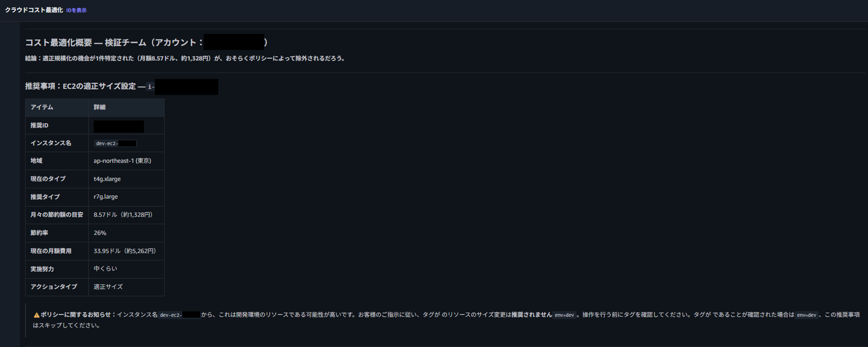
Task: Select the '地域' row label
Action: [x=36, y=161]
